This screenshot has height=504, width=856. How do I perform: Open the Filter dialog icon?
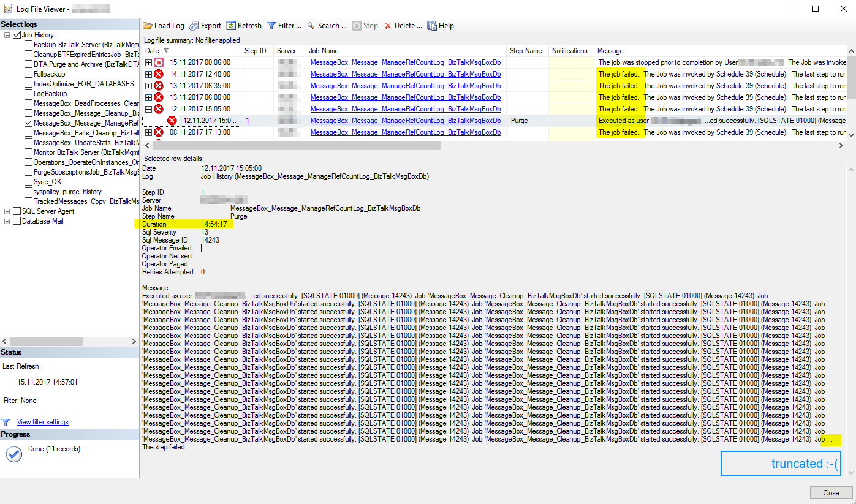(271, 25)
